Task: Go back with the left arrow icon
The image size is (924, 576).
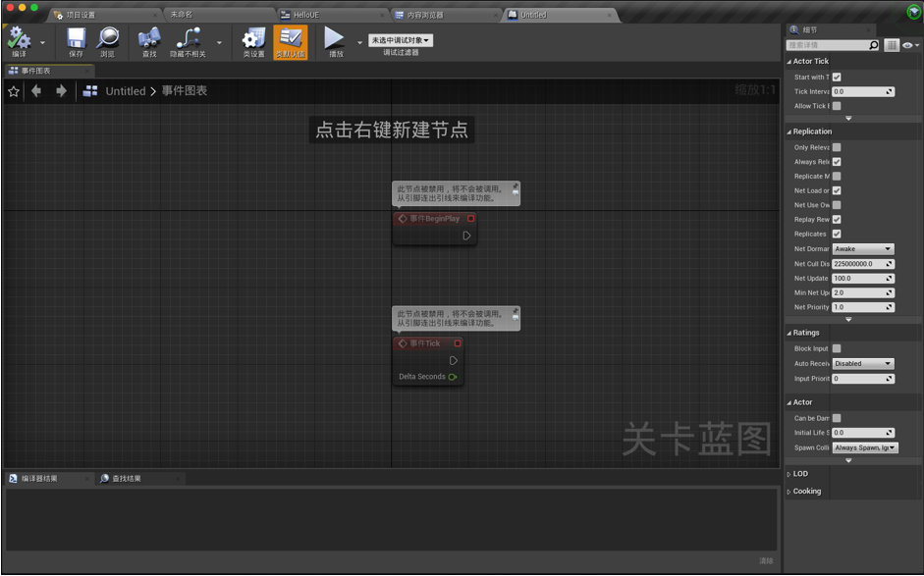Action: (36, 90)
